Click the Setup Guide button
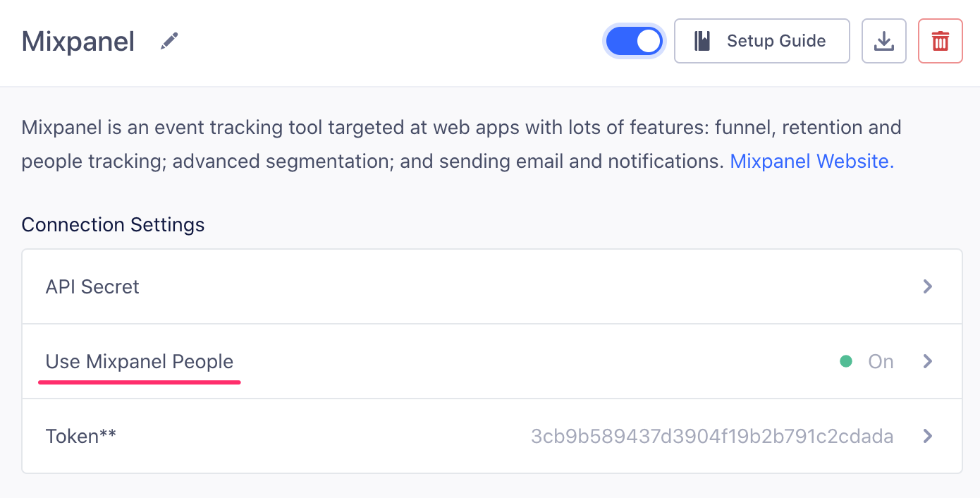 (761, 41)
